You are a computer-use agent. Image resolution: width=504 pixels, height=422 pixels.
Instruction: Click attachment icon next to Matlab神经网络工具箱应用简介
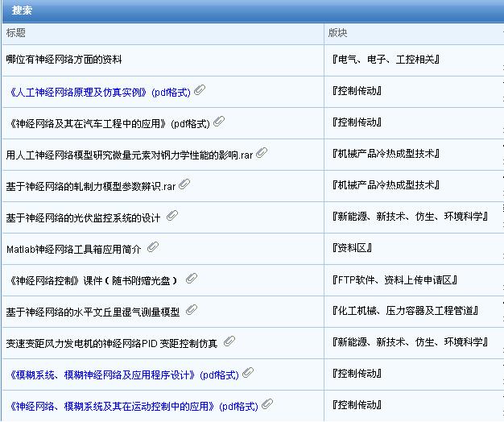[x=153, y=247]
